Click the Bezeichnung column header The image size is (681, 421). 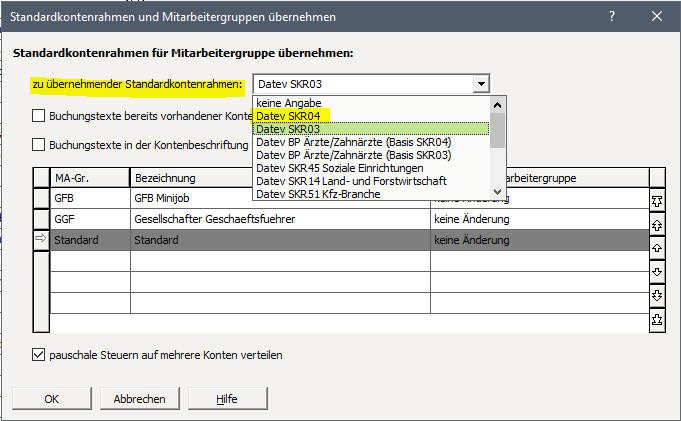pyautogui.click(x=191, y=178)
